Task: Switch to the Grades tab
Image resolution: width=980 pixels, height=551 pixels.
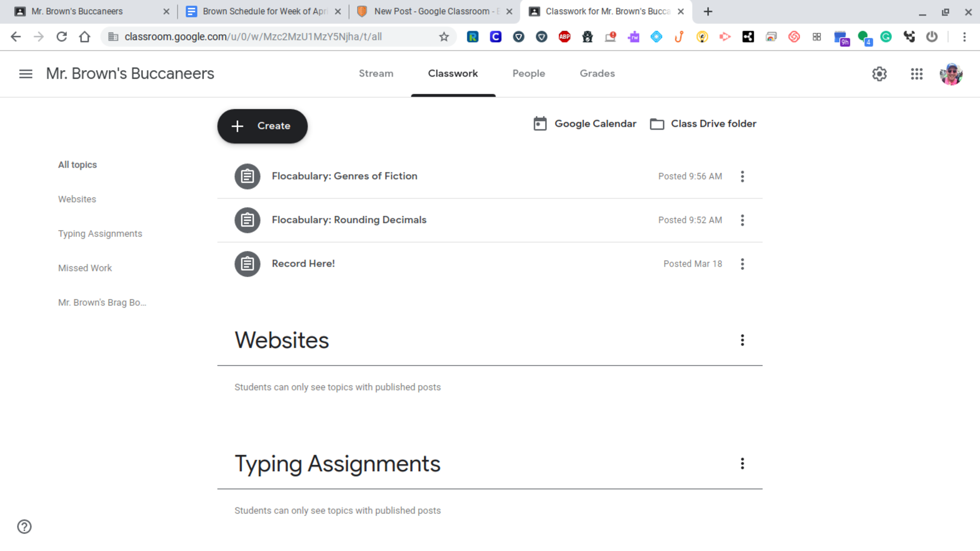Action: [x=597, y=74]
